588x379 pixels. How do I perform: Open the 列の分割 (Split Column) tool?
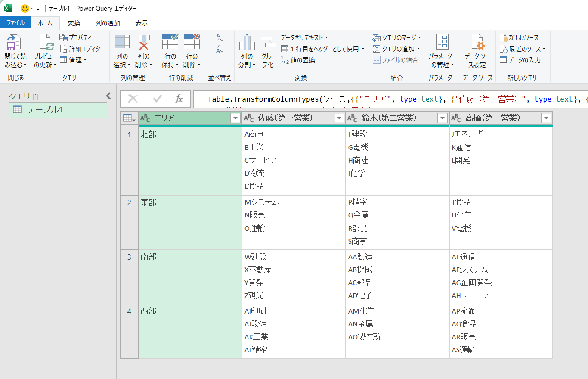coord(246,49)
